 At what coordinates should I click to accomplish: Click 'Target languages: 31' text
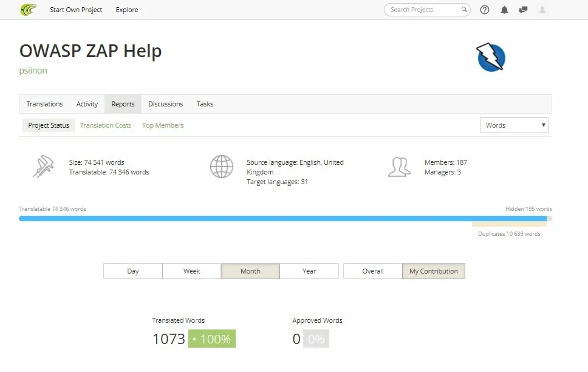pos(277,182)
